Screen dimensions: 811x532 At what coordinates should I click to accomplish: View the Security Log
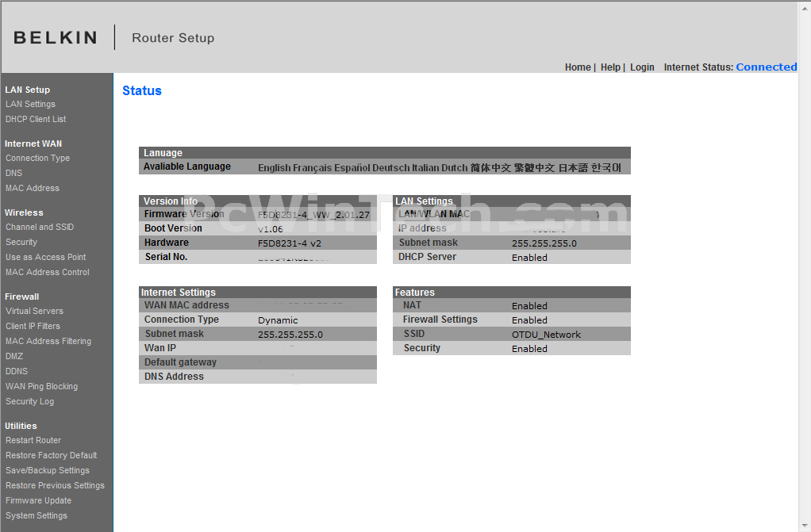click(30, 401)
